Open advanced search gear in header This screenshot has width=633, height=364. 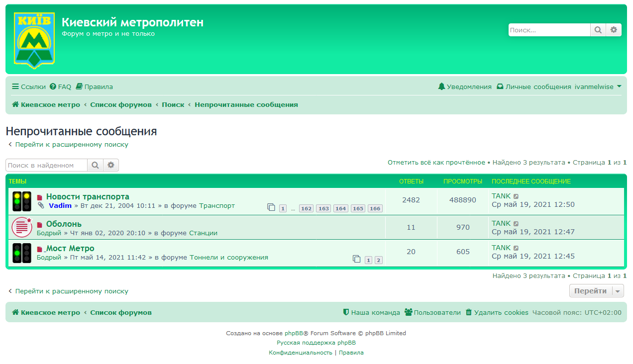pyautogui.click(x=614, y=30)
